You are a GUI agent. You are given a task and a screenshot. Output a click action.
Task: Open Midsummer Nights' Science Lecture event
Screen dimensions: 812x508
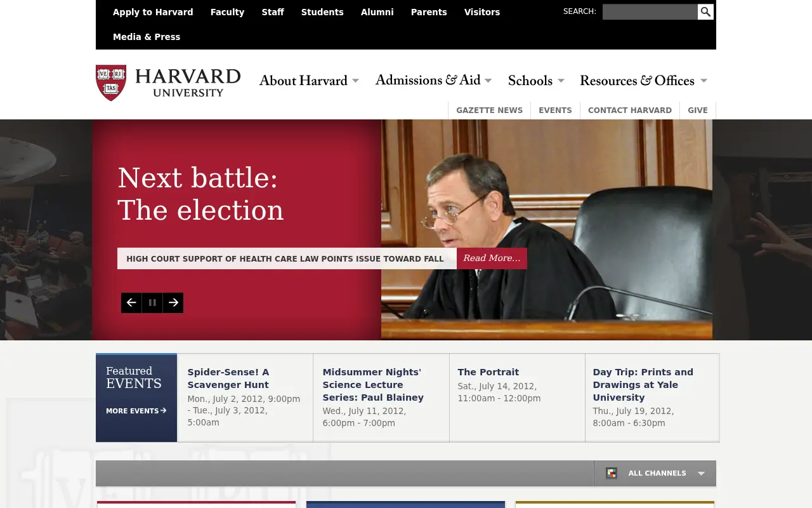(373, 385)
